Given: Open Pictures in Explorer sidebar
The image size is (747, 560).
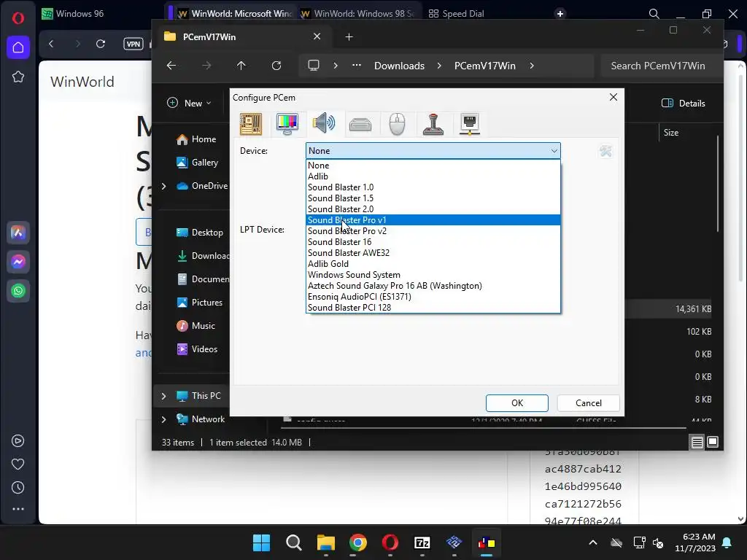Looking at the screenshot, I should pos(200,303).
